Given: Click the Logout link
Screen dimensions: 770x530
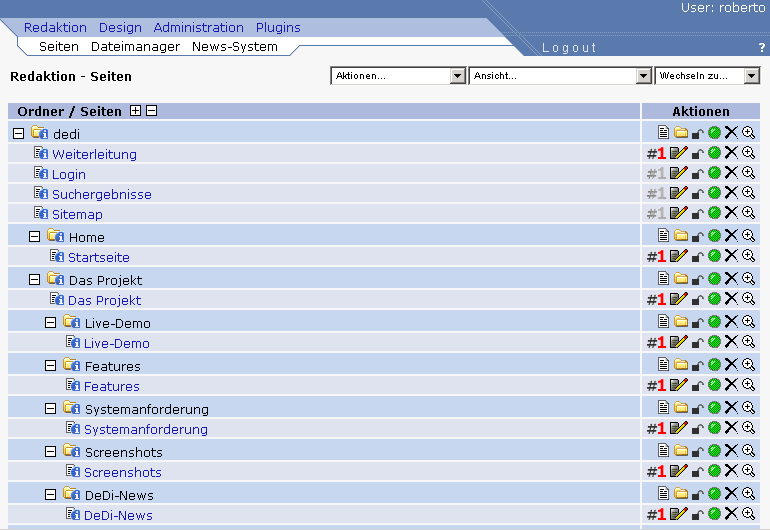Looking at the screenshot, I should coord(569,48).
